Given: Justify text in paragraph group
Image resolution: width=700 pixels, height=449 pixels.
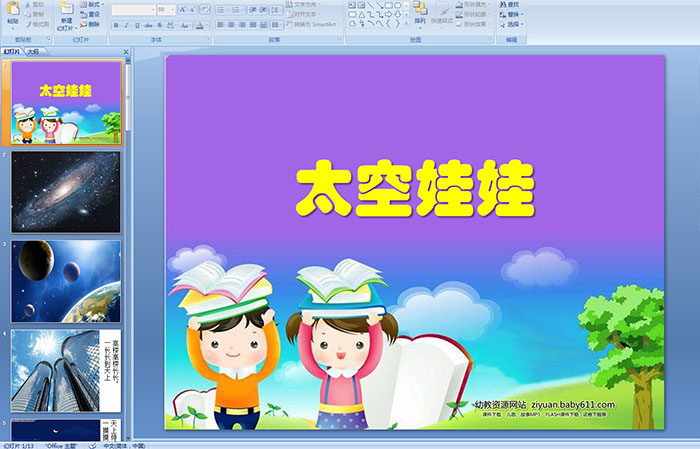Looking at the screenshot, I should 253,25.
